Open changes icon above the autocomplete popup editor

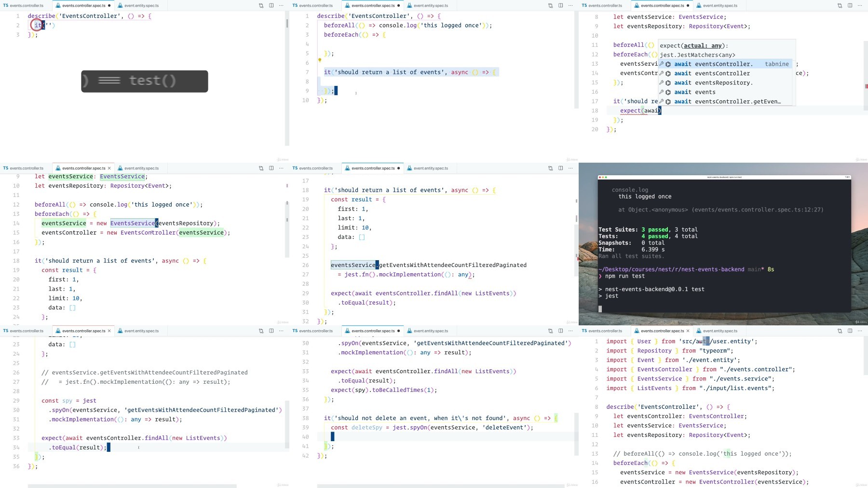coord(840,6)
